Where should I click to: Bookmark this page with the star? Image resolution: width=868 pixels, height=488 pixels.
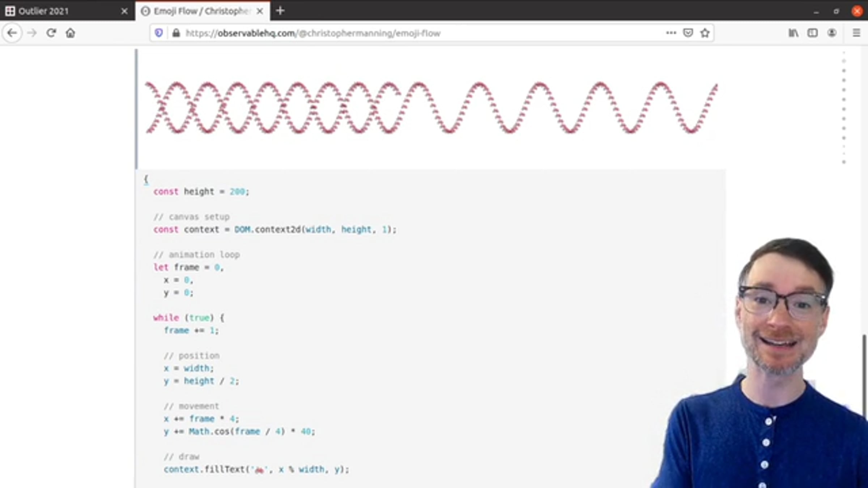pyautogui.click(x=705, y=33)
